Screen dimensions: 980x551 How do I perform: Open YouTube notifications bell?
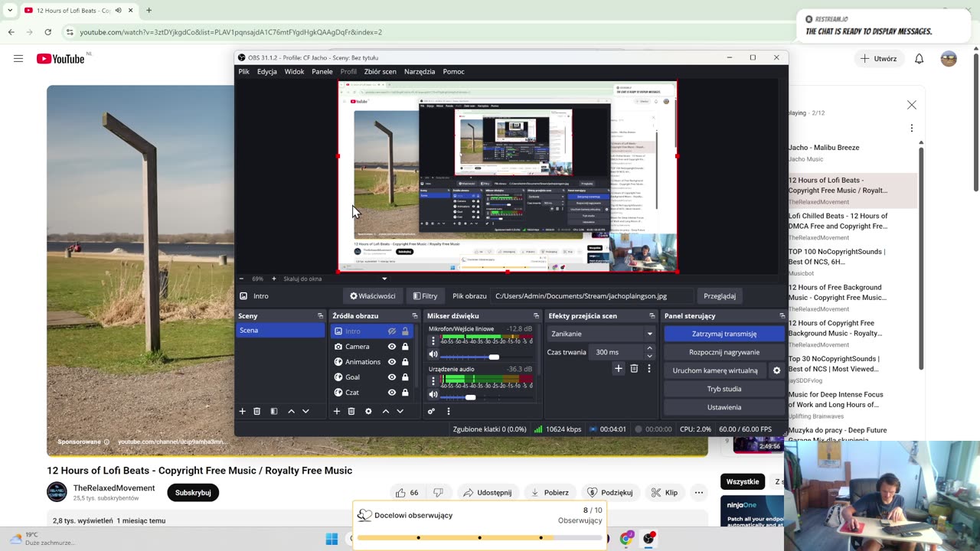pyautogui.click(x=919, y=58)
